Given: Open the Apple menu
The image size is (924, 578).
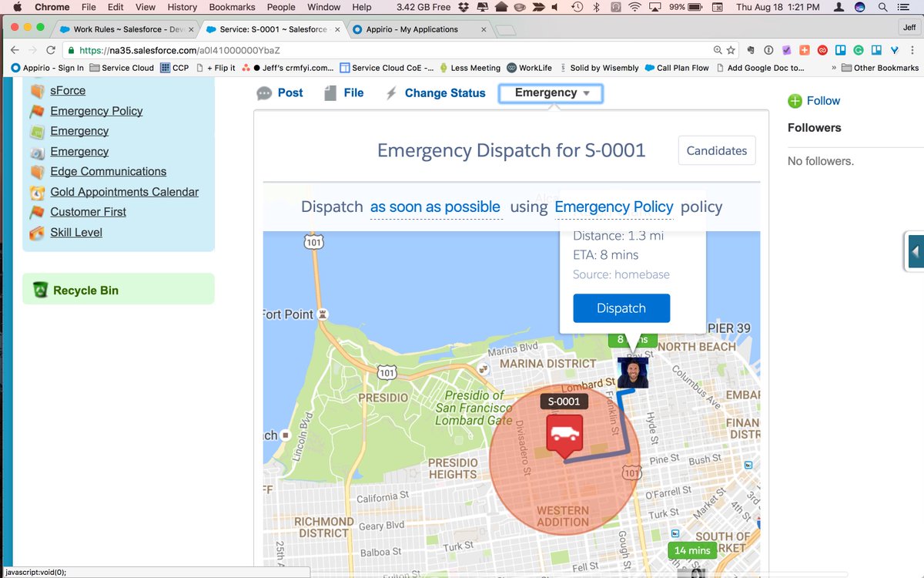Looking at the screenshot, I should tap(17, 7).
